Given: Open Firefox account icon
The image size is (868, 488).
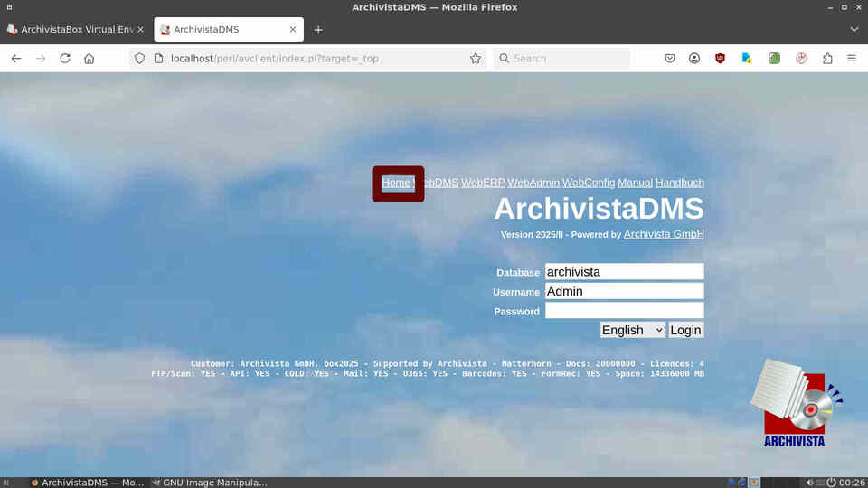Looking at the screenshot, I should coord(694,59).
